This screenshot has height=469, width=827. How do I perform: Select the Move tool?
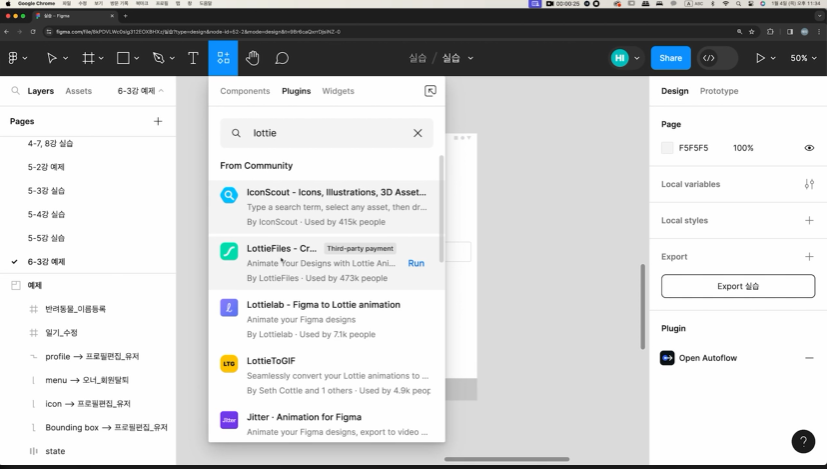(51, 58)
